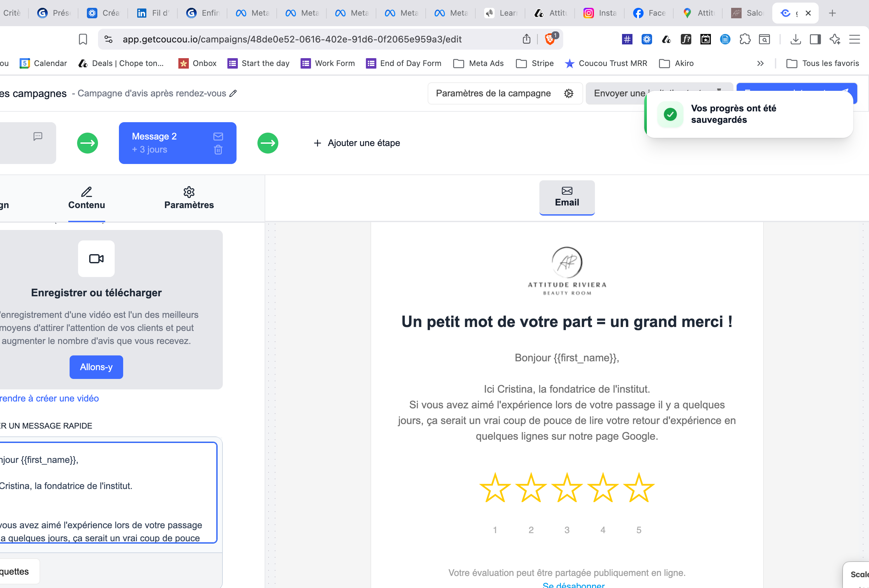Open the browser extensions puzzle icon
Image resolution: width=869 pixels, height=588 pixels.
click(x=745, y=39)
